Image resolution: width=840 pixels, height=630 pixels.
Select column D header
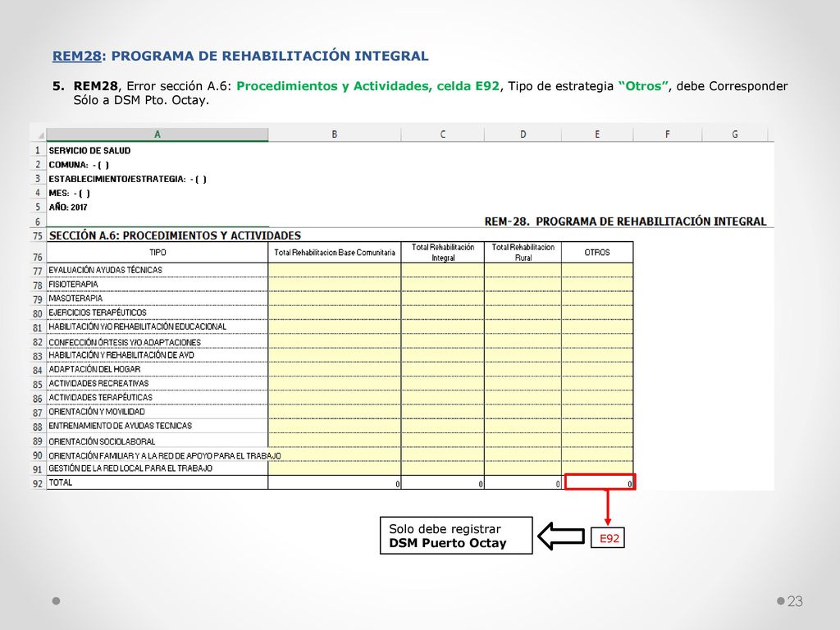[523, 135]
